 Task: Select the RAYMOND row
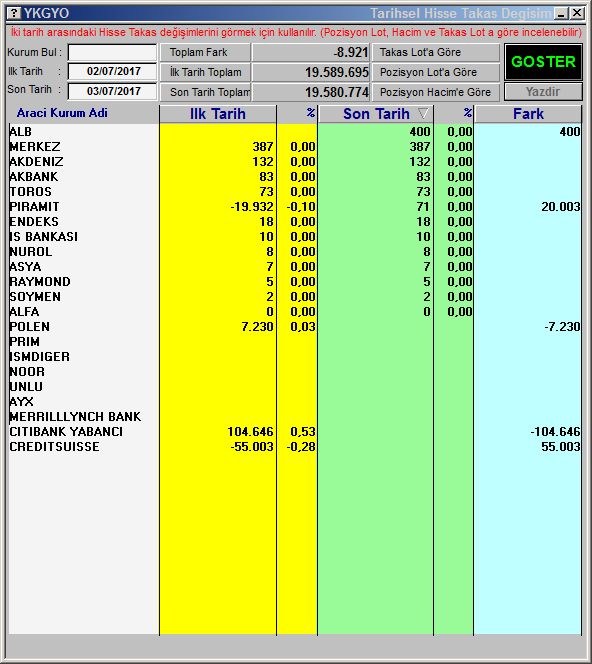point(295,282)
